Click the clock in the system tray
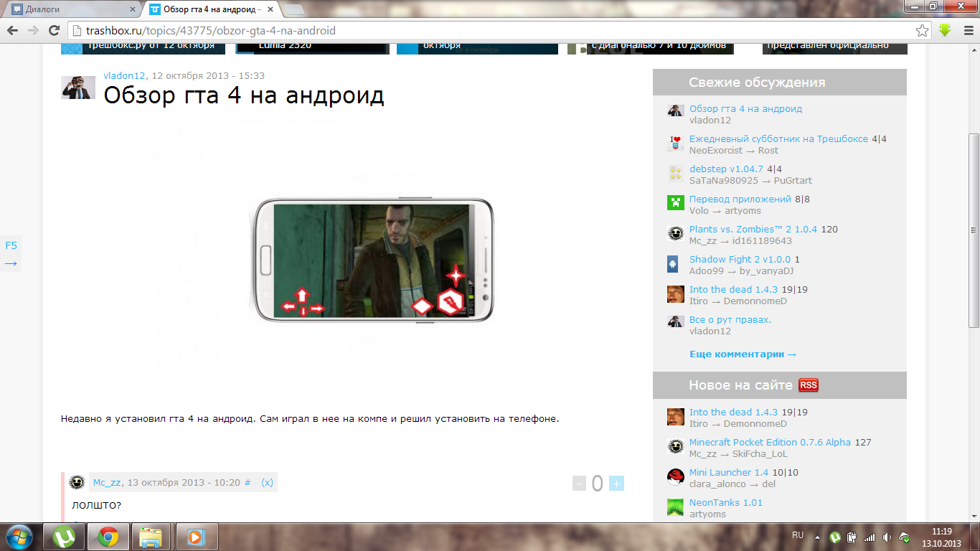 tap(941, 537)
